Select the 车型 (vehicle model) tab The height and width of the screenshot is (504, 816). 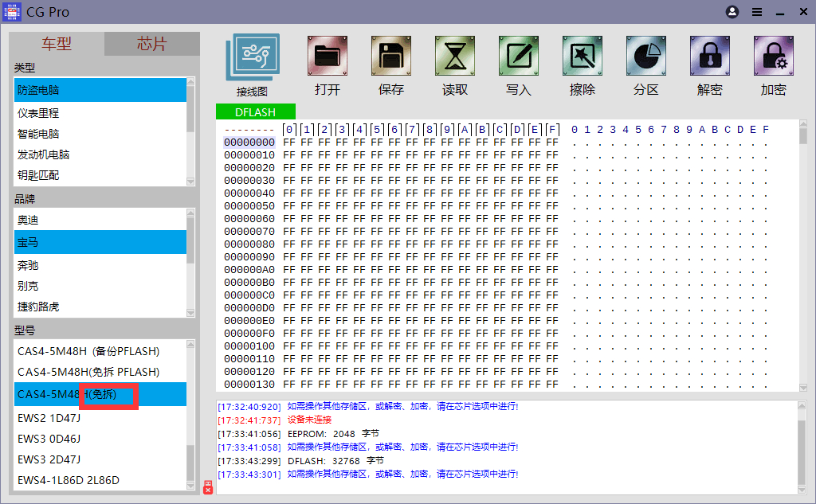(57, 44)
